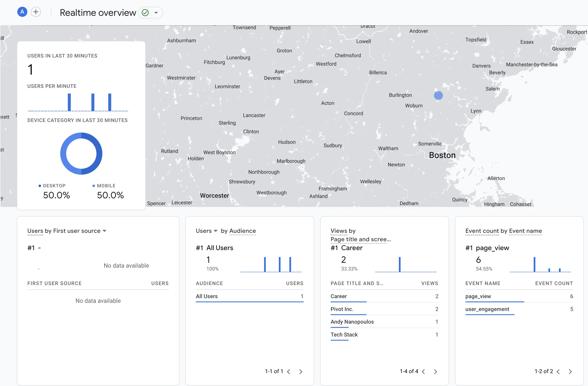Image resolution: width=588 pixels, height=386 pixels.
Task: Select the 'Career' page title row
Action: point(384,296)
